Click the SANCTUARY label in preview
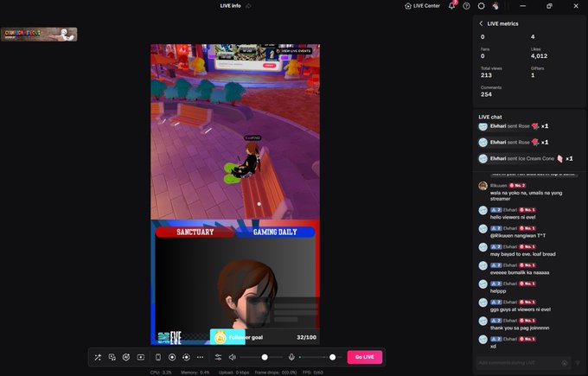Screen dimensions: 588x376 [195, 233]
